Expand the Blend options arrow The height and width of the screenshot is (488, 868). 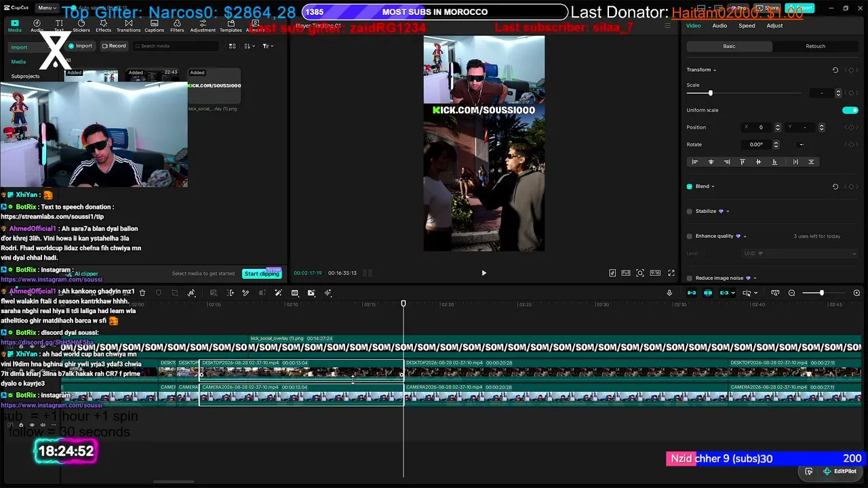pos(713,186)
